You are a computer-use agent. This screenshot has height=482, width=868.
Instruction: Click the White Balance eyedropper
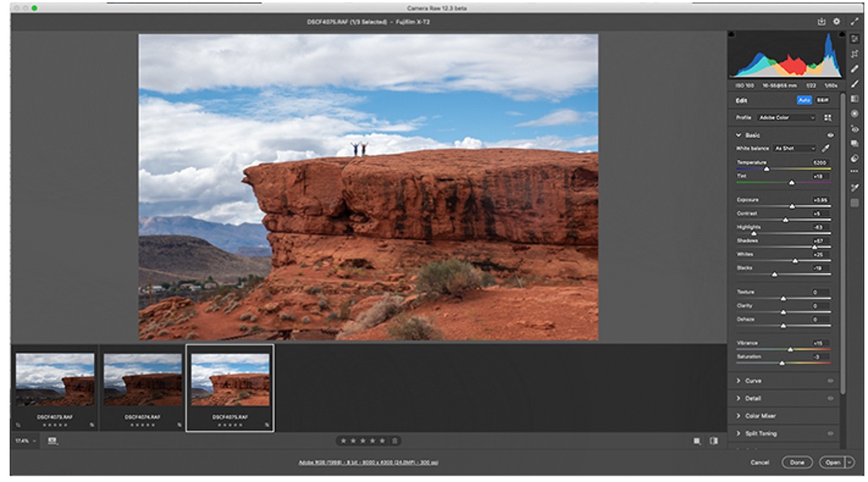pyautogui.click(x=826, y=148)
